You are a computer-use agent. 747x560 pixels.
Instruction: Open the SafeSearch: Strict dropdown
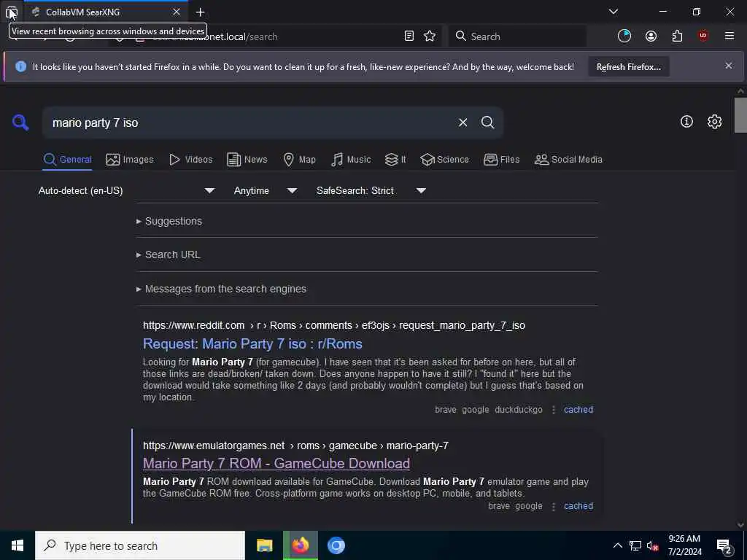coord(371,190)
